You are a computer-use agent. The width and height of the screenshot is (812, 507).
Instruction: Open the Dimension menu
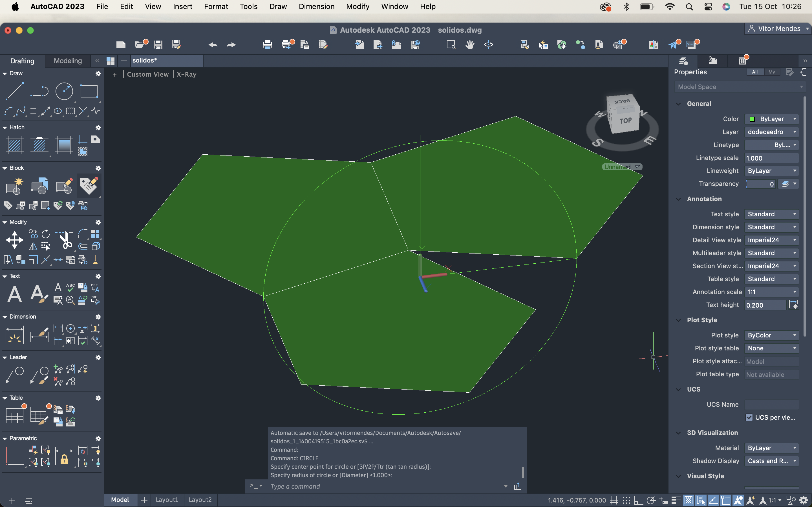click(x=316, y=6)
